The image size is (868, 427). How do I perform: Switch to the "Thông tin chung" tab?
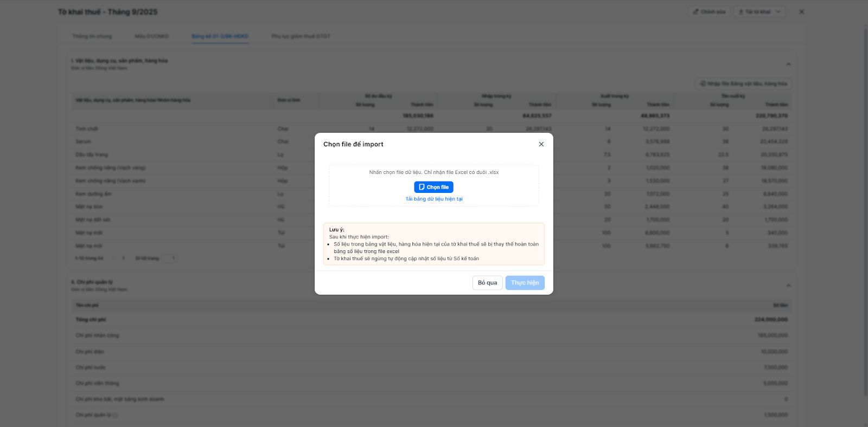coord(92,36)
